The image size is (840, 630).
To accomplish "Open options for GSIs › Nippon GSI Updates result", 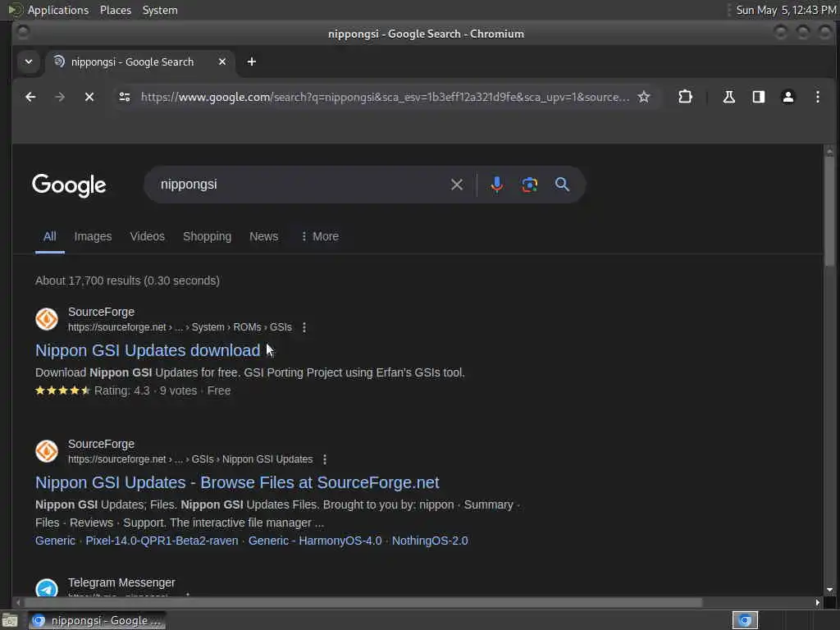I will pyautogui.click(x=325, y=459).
